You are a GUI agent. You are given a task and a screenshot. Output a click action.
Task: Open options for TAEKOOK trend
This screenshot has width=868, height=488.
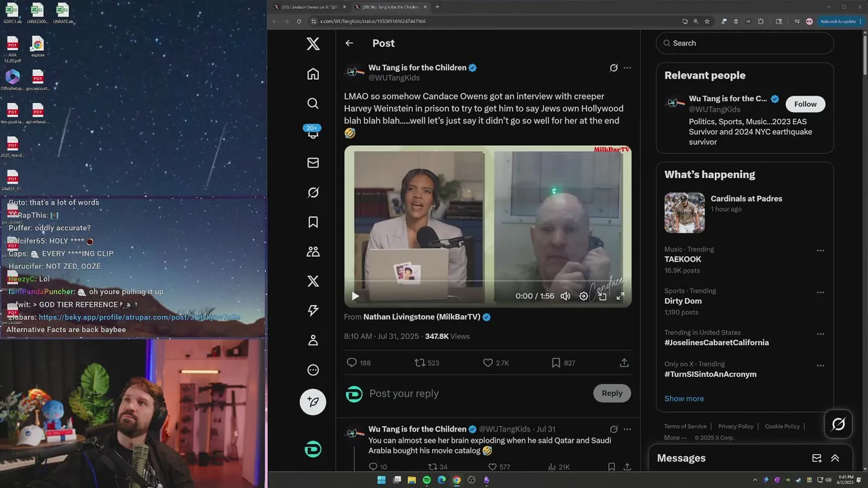pyautogui.click(x=820, y=250)
